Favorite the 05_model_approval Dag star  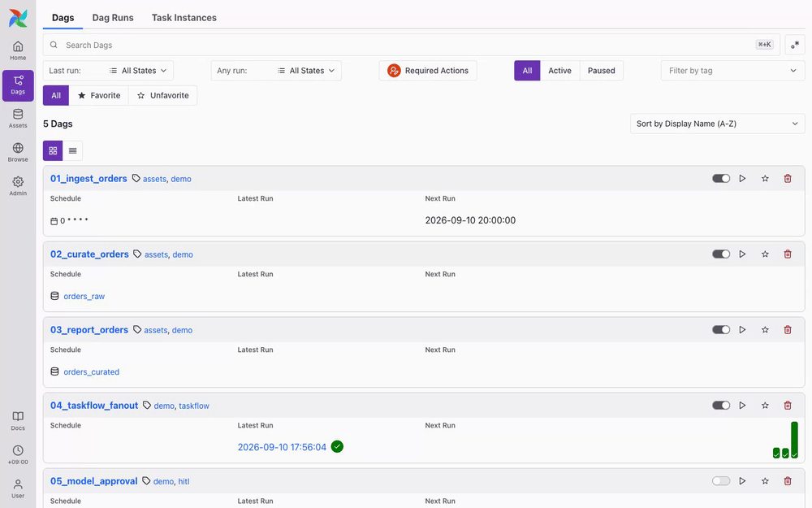coord(765,481)
